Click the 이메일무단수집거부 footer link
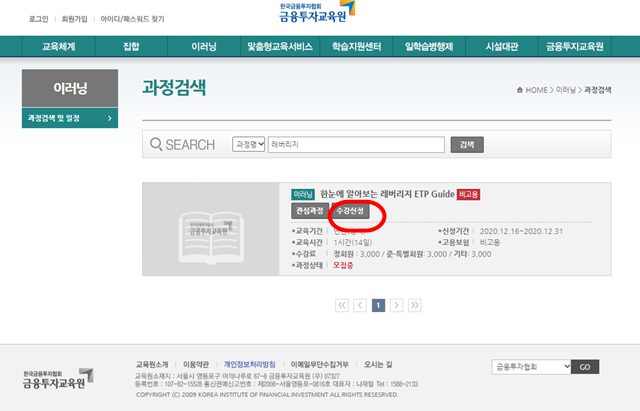The image size is (640, 411). tap(320, 364)
